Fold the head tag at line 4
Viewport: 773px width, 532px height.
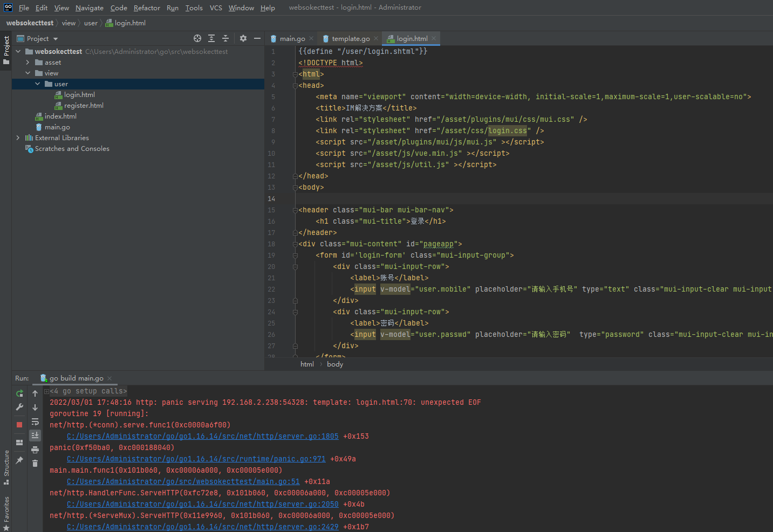coord(295,86)
